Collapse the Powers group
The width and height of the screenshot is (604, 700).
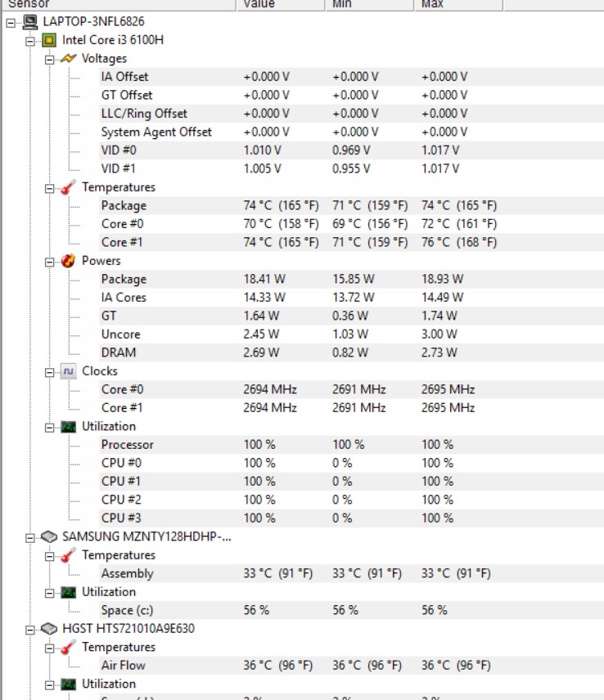click(50, 261)
